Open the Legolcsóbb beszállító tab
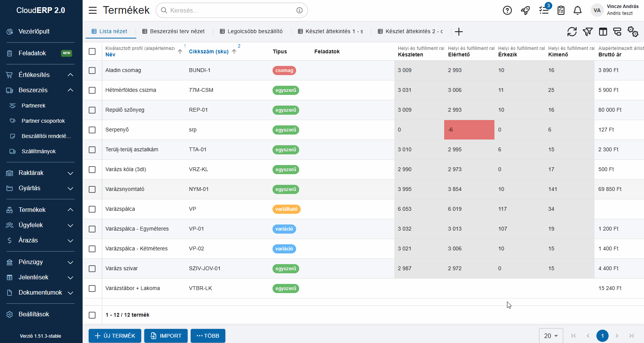 point(251,31)
